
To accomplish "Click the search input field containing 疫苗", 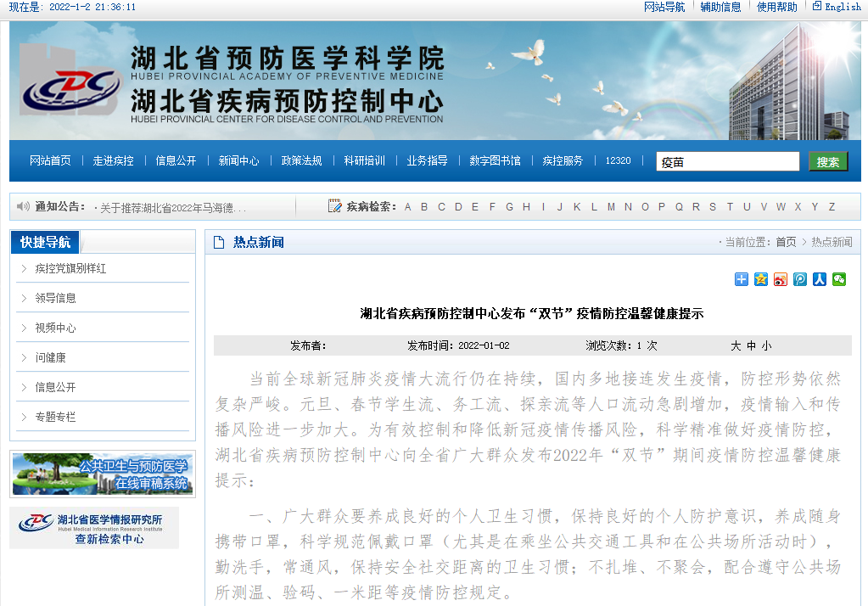I will pyautogui.click(x=727, y=162).
